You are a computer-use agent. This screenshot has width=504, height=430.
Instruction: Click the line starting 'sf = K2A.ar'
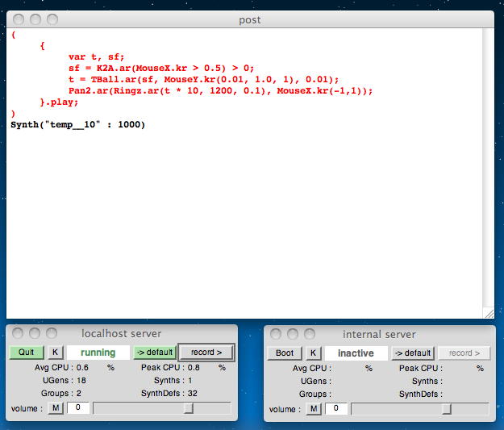(161, 69)
